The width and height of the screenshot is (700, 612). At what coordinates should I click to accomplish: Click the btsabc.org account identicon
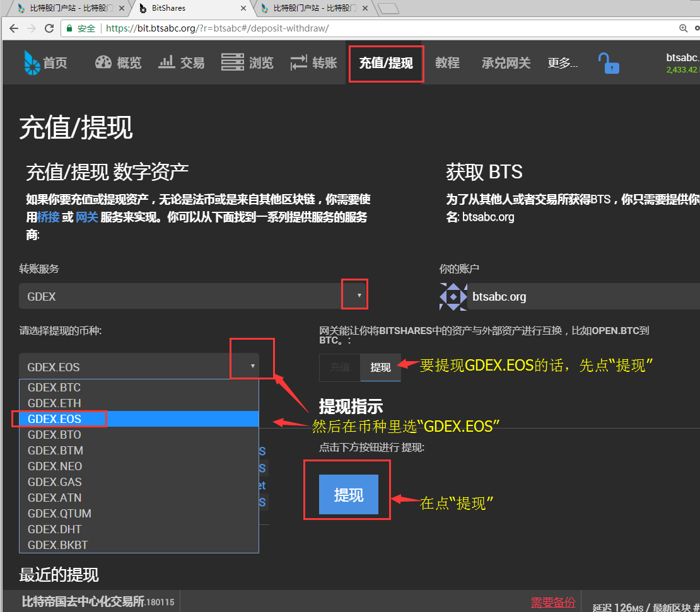coord(453,297)
